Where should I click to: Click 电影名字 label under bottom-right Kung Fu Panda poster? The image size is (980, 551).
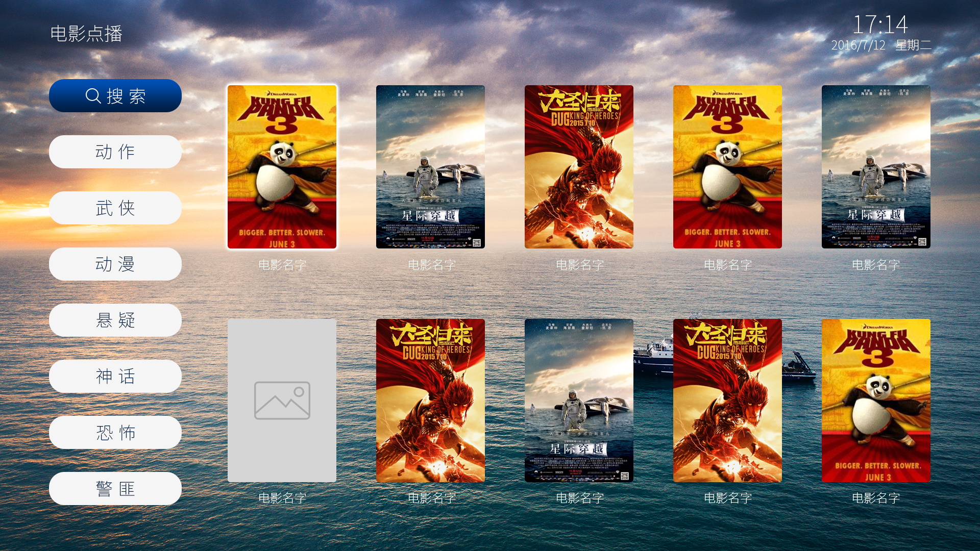[x=876, y=498]
